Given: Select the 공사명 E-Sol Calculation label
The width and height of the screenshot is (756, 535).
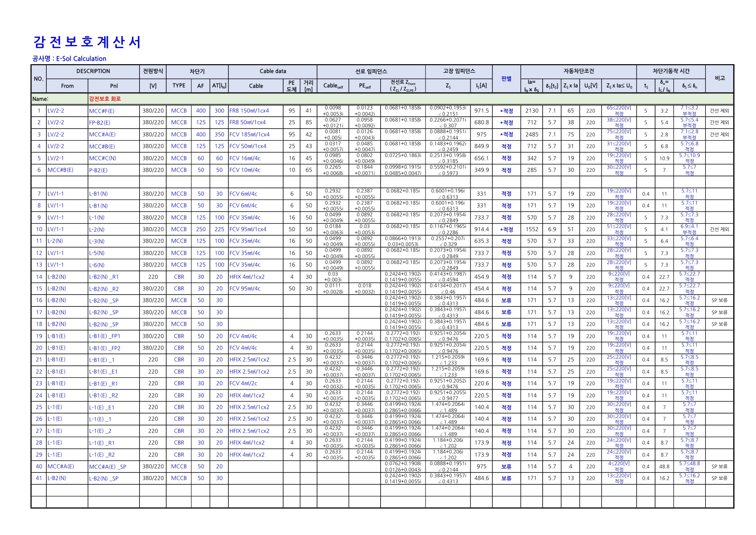Looking at the screenshot, I should [x=69, y=59].
